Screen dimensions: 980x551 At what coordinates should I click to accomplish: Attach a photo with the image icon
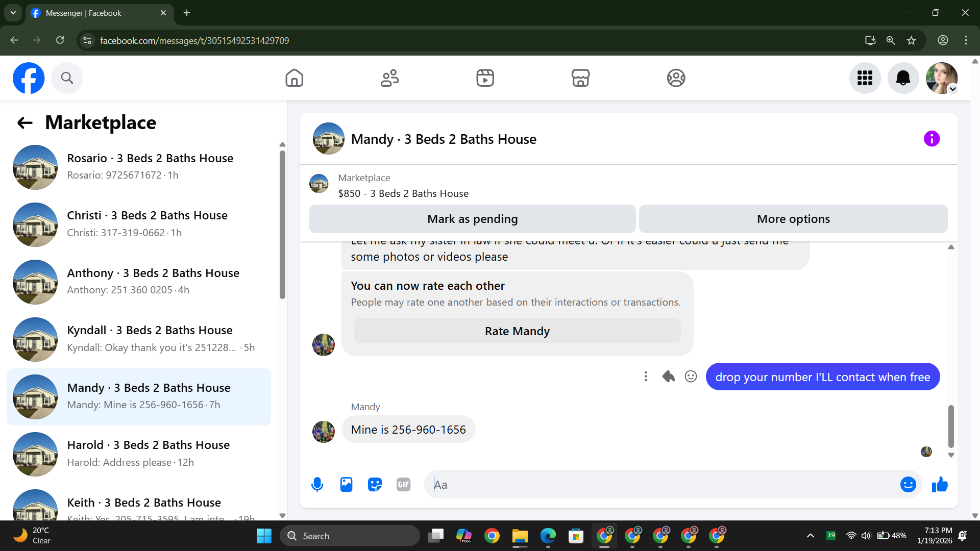346,485
